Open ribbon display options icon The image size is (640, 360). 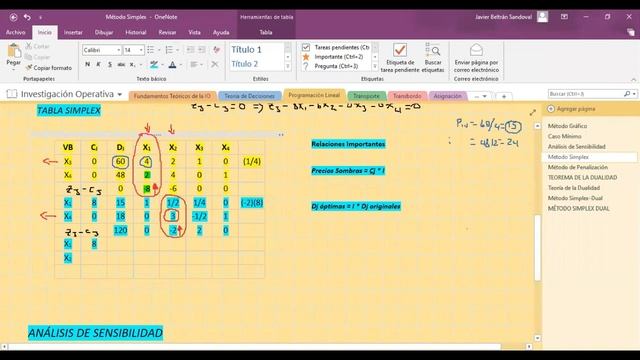pyautogui.click(x=564, y=17)
